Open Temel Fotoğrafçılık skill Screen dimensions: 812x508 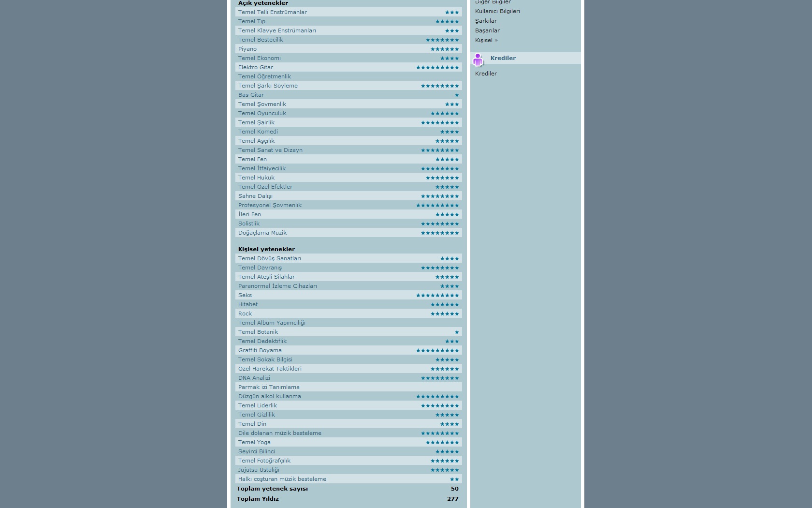coord(264,461)
